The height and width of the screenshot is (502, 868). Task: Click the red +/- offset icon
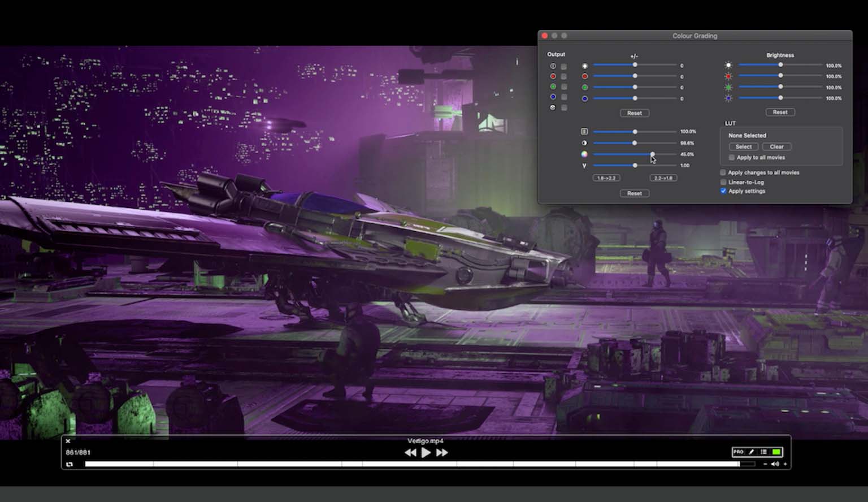point(585,76)
